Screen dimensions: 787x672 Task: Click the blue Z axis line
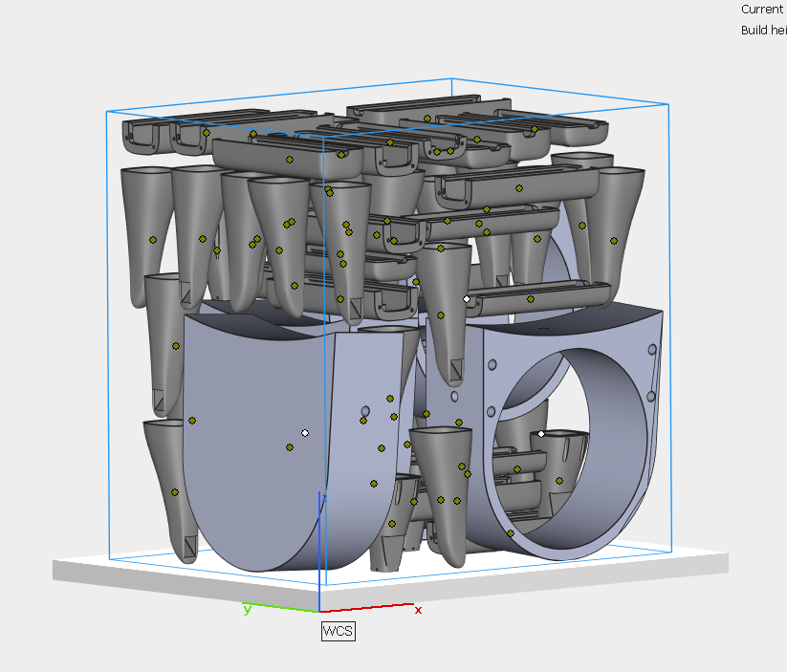321,545
